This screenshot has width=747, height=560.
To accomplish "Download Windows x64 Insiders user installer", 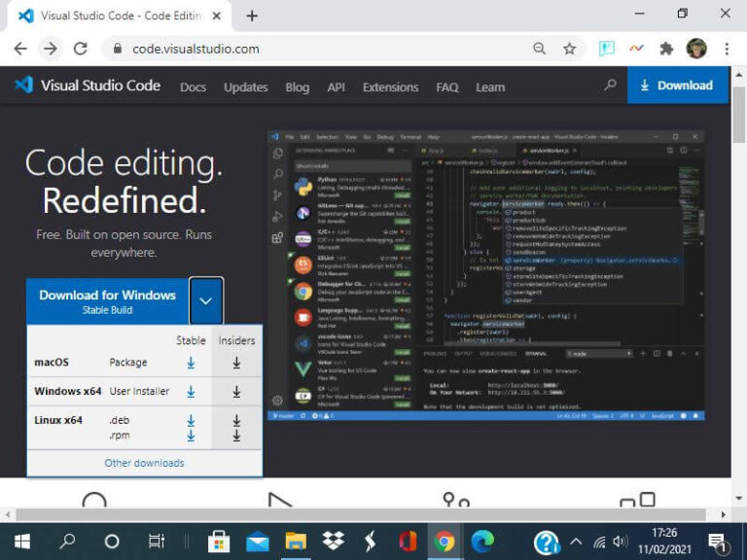I will pyautogui.click(x=236, y=392).
